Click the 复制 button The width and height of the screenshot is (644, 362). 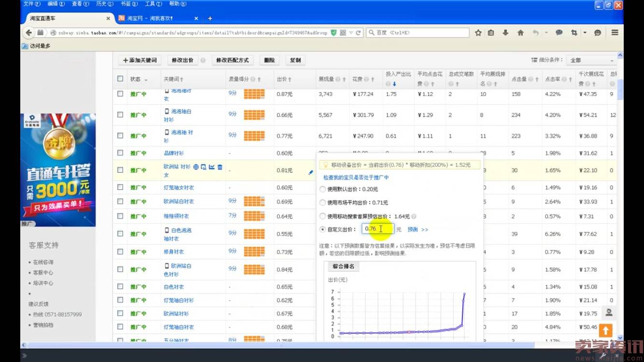click(x=295, y=60)
